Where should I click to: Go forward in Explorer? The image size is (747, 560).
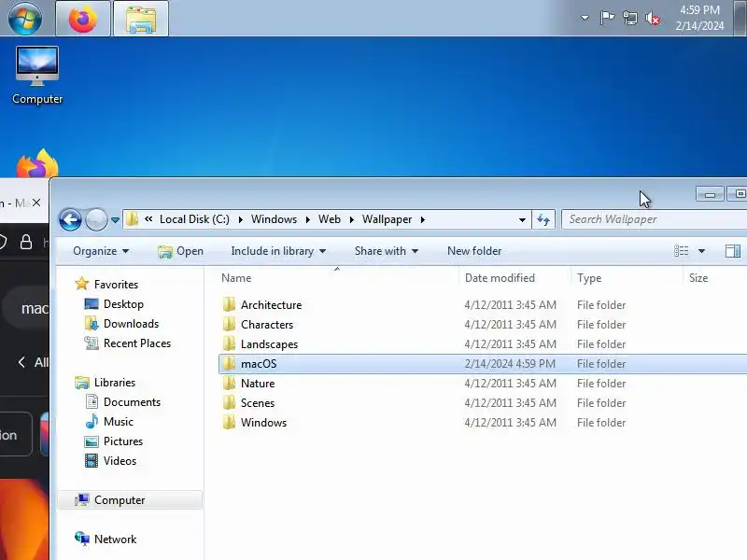click(96, 220)
